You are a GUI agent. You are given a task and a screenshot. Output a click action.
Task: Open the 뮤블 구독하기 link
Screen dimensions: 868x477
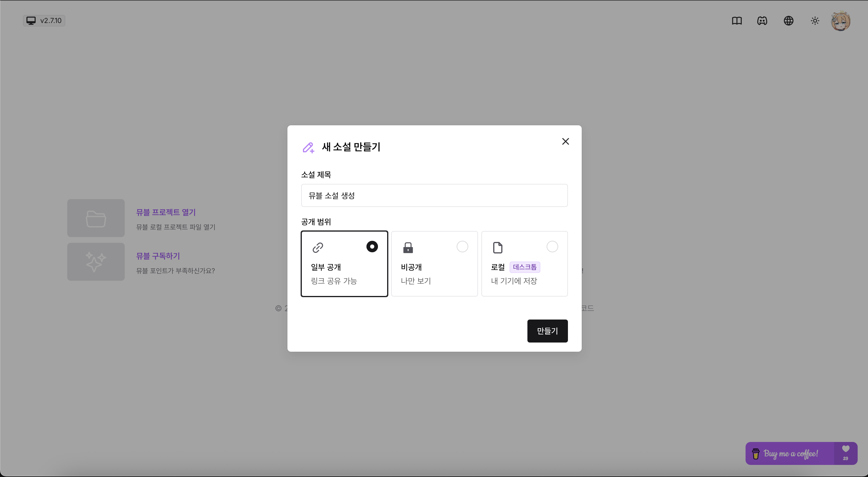pos(158,256)
